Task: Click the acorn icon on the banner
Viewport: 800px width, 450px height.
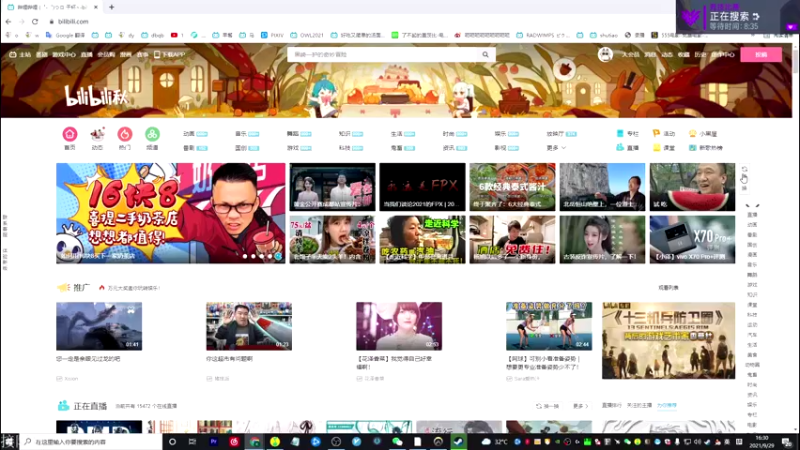Action: (x=564, y=70)
